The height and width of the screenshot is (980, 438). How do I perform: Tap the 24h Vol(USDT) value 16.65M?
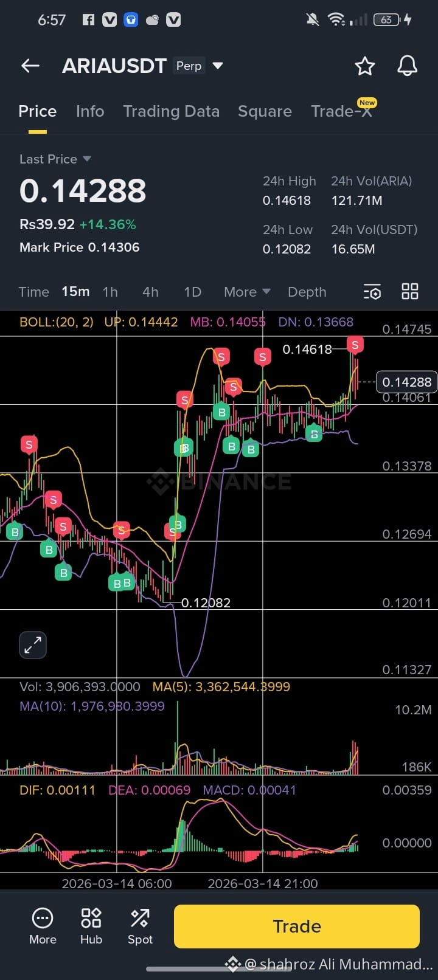point(353,249)
